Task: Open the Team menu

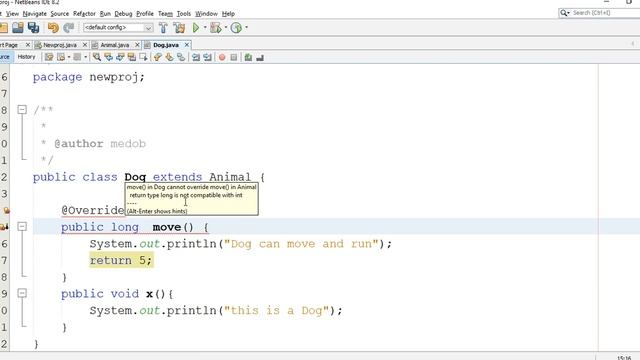Action: [x=165, y=13]
